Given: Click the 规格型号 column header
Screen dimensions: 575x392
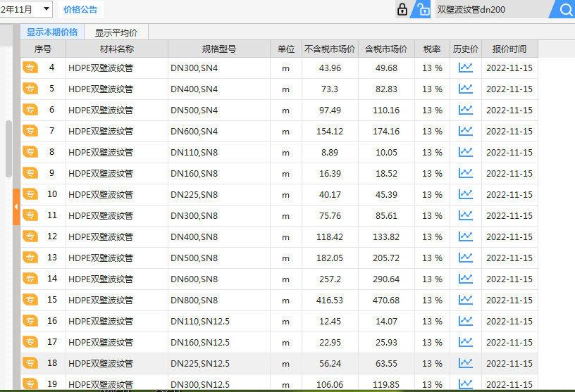Looking at the screenshot, I should click(x=219, y=49).
